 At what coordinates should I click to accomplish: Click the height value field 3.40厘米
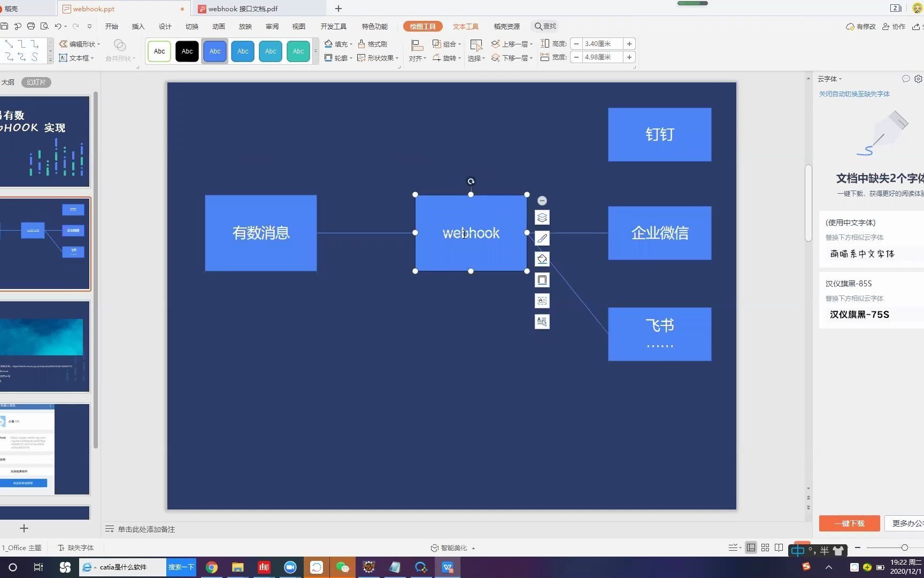pyautogui.click(x=603, y=44)
